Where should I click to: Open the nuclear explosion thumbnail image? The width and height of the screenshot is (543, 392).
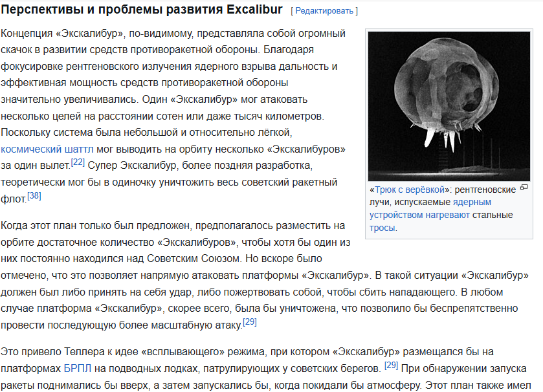pyautogui.click(x=449, y=106)
